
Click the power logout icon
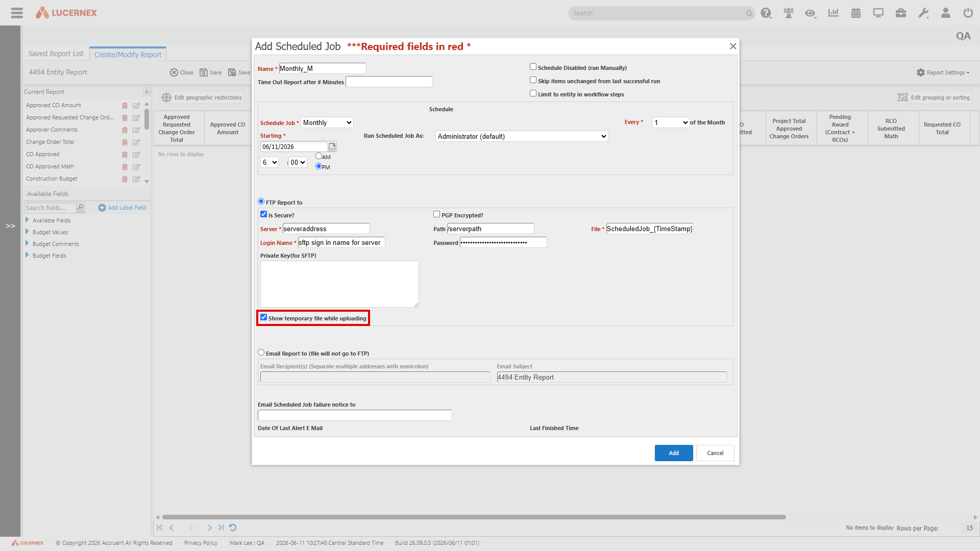968,13
